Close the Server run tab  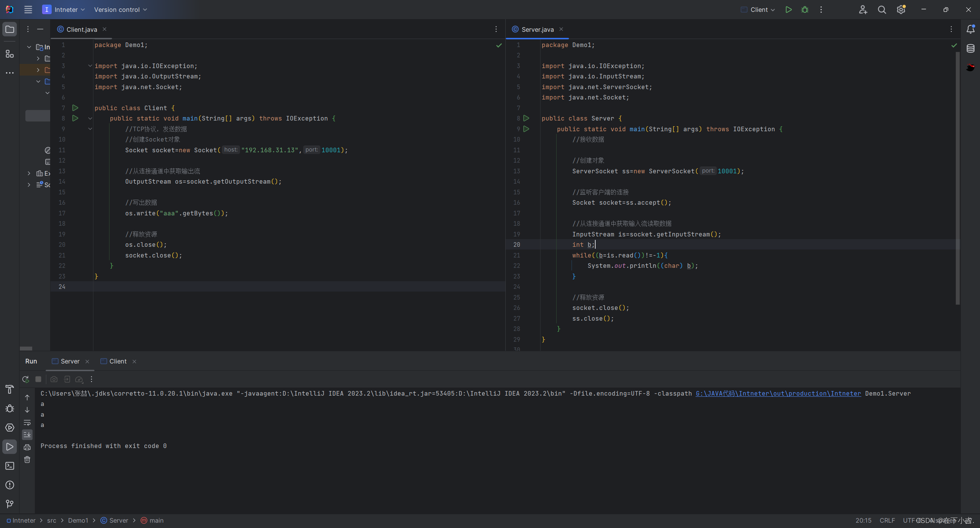(87, 362)
